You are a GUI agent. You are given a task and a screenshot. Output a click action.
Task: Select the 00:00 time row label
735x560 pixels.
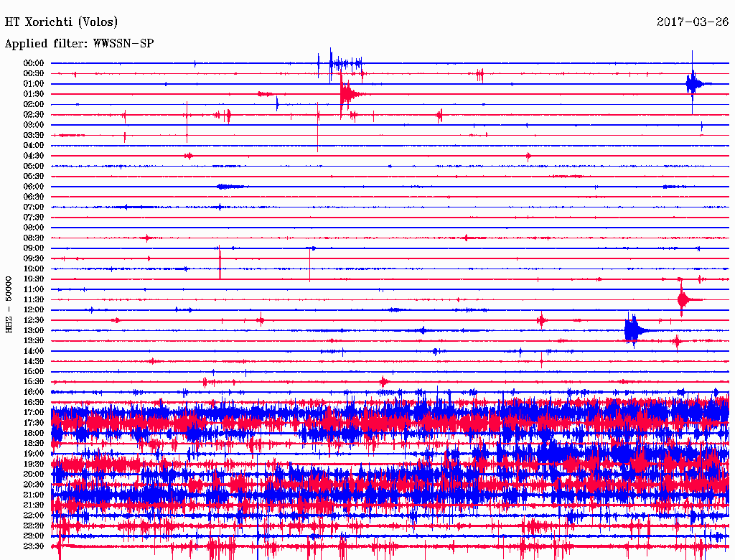(34, 63)
